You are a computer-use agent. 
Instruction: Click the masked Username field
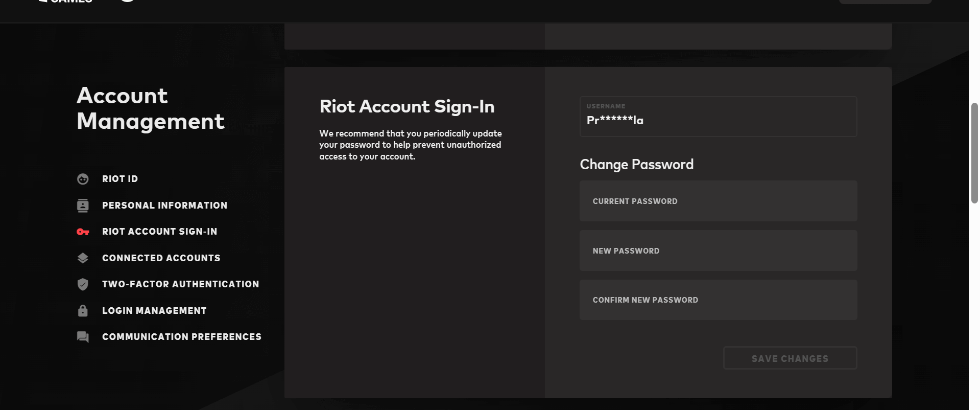coord(718,117)
